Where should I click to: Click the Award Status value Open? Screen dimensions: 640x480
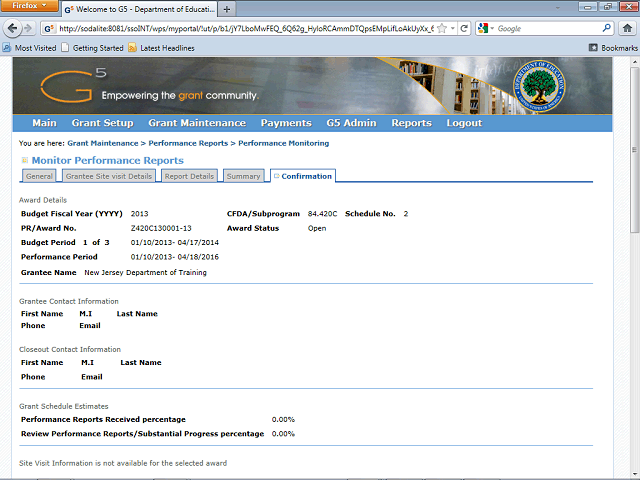[x=317, y=228]
